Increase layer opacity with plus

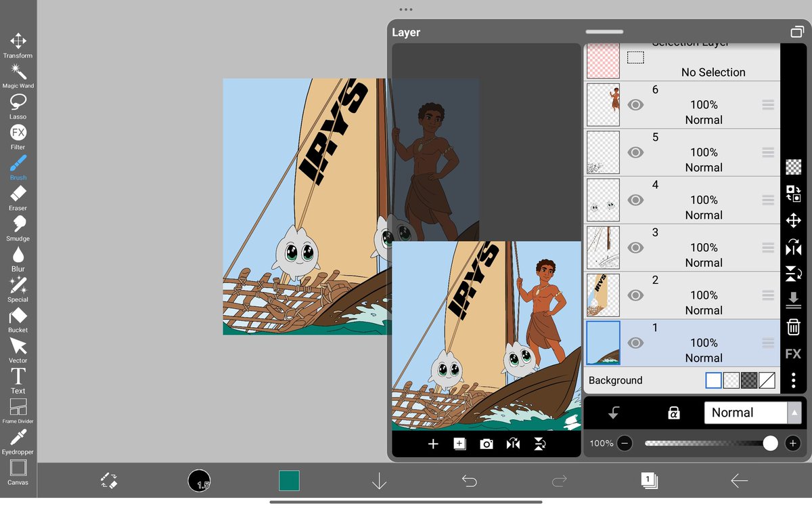point(792,444)
